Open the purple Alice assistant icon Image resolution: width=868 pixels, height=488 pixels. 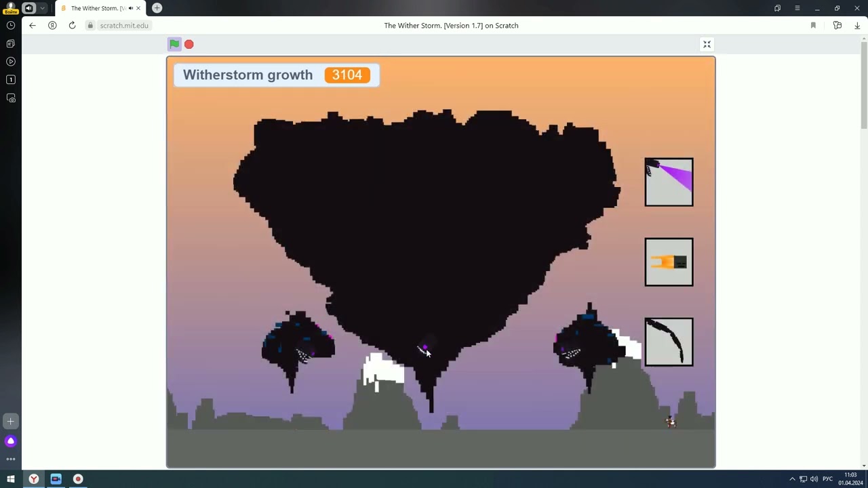pyautogui.click(x=11, y=441)
